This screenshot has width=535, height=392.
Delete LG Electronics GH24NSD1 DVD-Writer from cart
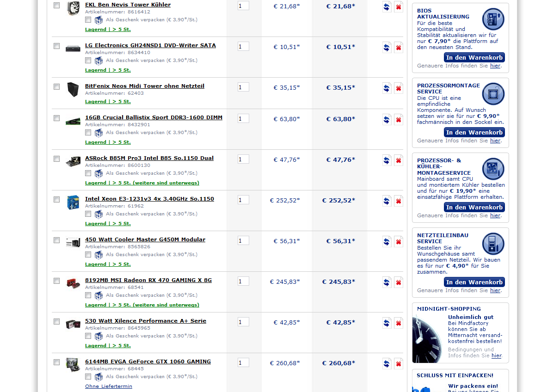(x=398, y=48)
